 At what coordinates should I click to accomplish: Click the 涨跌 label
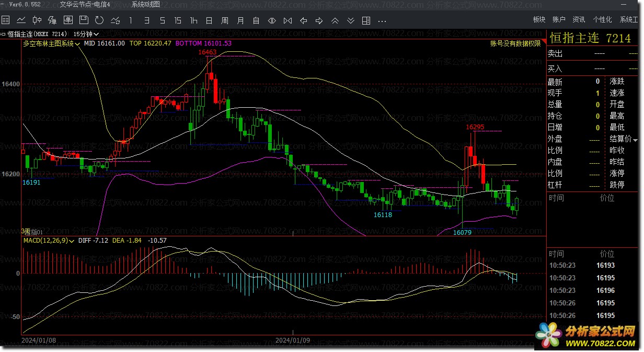(x=617, y=81)
